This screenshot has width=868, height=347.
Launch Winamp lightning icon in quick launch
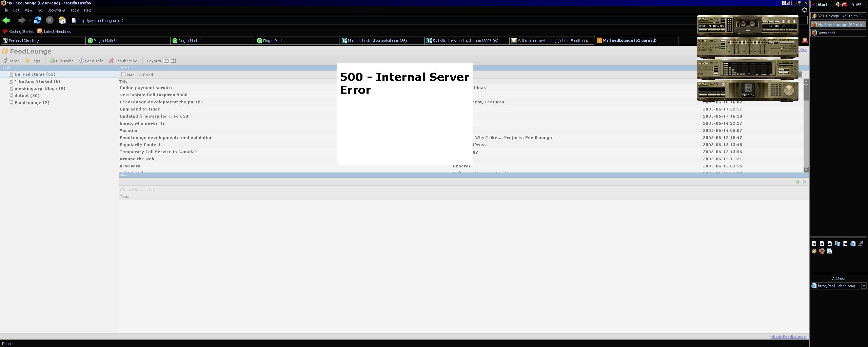[814, 251]
